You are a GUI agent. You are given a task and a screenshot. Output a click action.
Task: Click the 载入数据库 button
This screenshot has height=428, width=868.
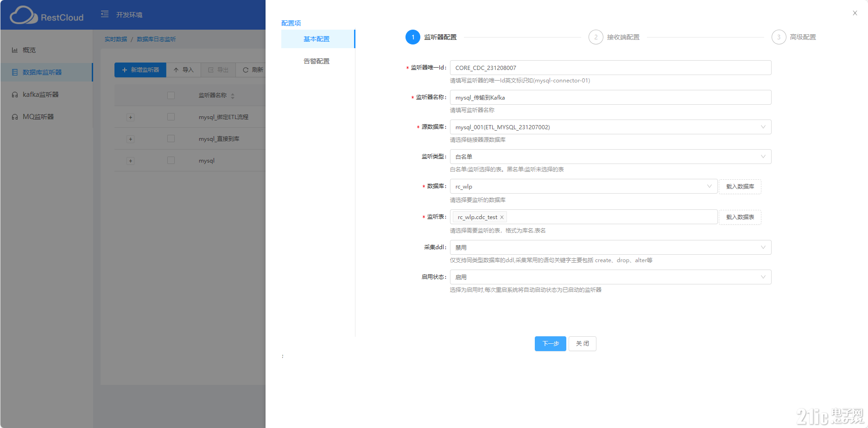click(740, 187)
